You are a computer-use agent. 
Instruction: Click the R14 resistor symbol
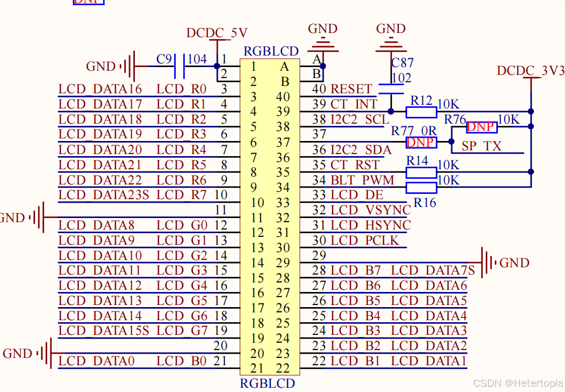[421, 172]
